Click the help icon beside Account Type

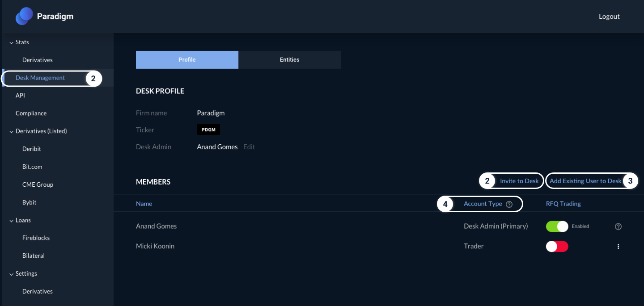[509, 204]
